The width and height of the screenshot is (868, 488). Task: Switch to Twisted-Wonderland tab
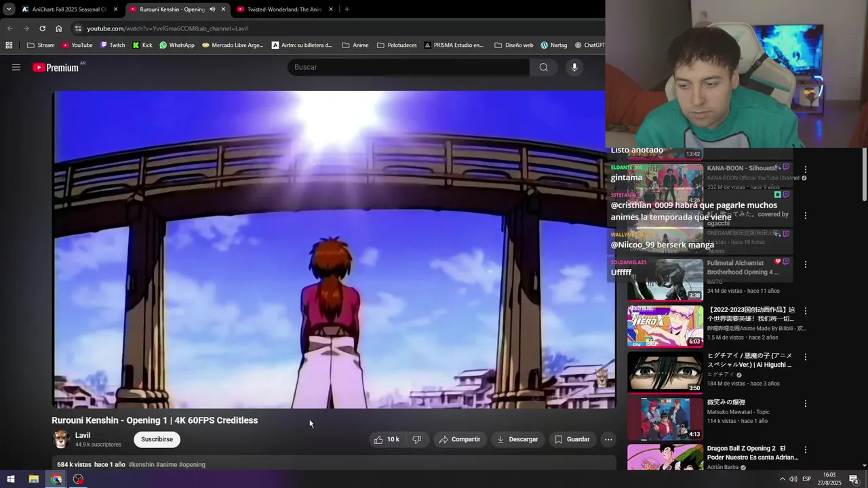click(x=284, y=9)
